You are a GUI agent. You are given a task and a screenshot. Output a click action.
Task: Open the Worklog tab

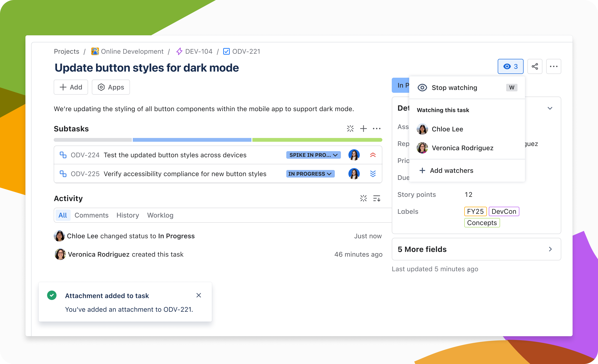(x=160, y=215)
